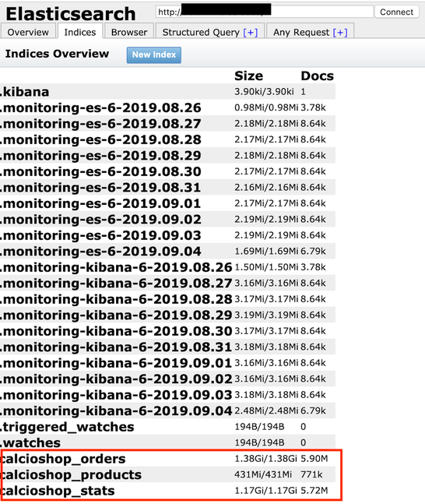Click 194B/194B size of .triggered_watches
The height and width of the screenshot is (504, 425).
pyautogui.click(x=259, y=427)
